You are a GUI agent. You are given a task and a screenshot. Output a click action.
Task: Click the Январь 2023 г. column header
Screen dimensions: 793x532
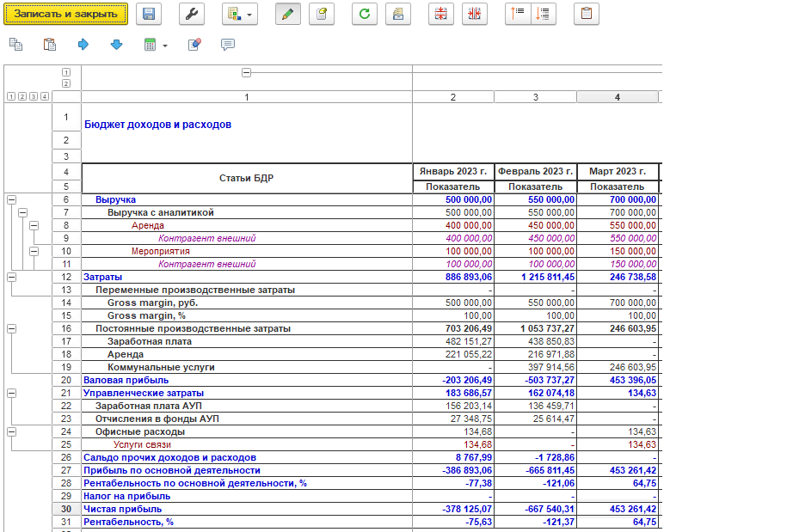(453, 171)
